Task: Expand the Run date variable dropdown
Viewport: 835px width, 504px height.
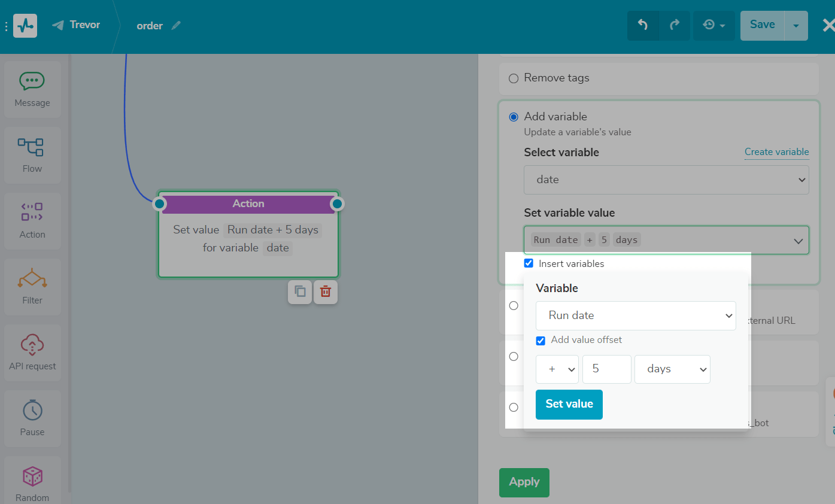Action: (x=635, y=315)
